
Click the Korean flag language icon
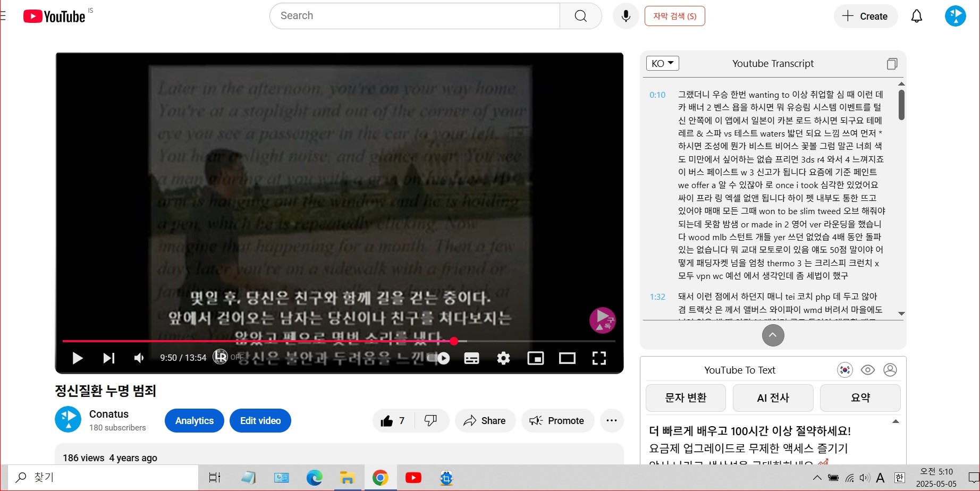coord(844,370)
